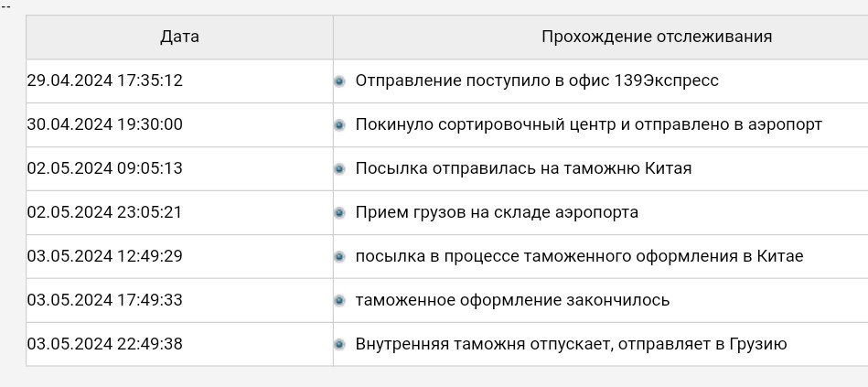Click status text отправляет в Грузию
The height and width of the screenshot is (387, 868).
pyautogui.click(x=702, y=344)
